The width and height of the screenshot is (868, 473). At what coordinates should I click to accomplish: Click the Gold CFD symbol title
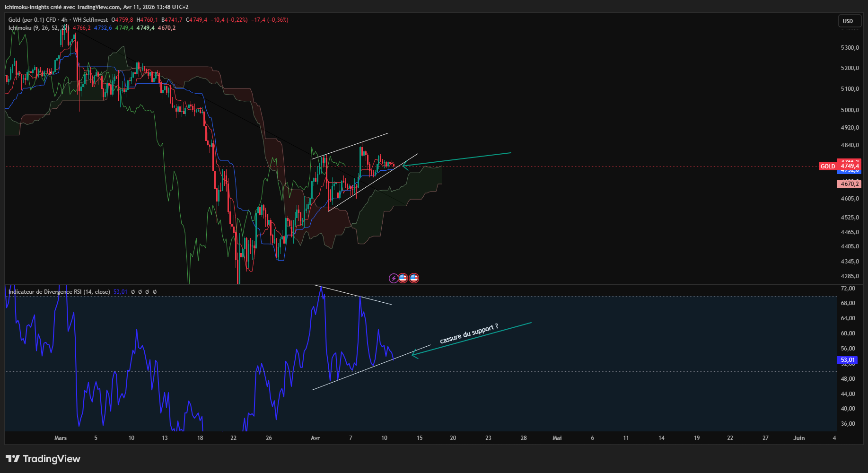58,20
